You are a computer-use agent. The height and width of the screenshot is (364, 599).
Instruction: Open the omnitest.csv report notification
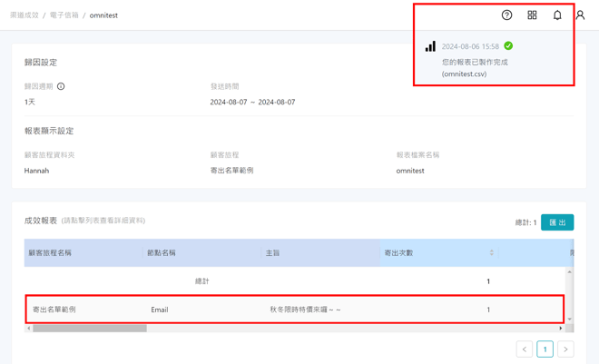[475, 68]
